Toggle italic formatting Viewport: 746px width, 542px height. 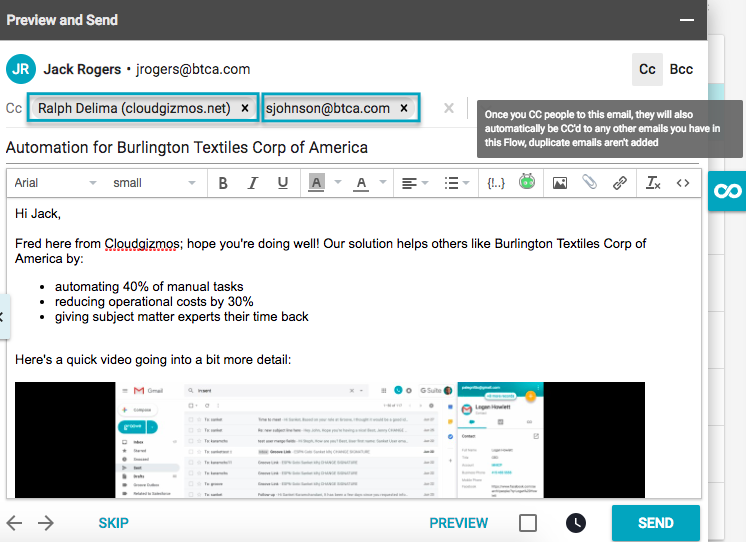253,183
